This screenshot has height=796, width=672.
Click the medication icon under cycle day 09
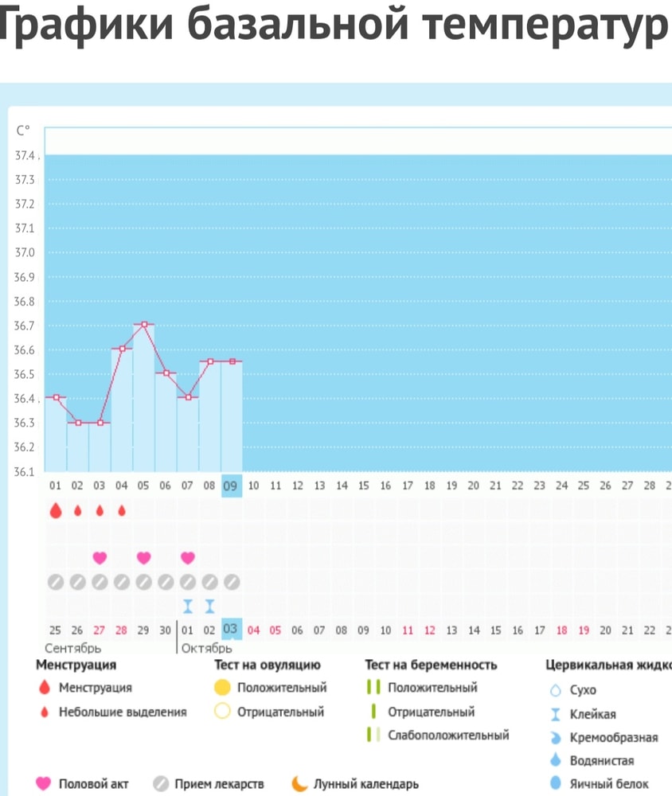(x=232, y=582)
